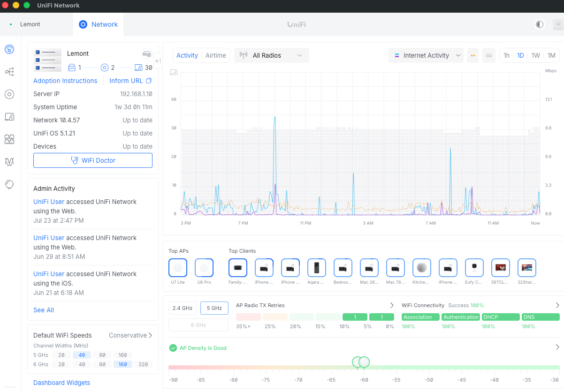
Task: Click UniFi User in Jul 23 entry
Action: click(x=49, y=202)
